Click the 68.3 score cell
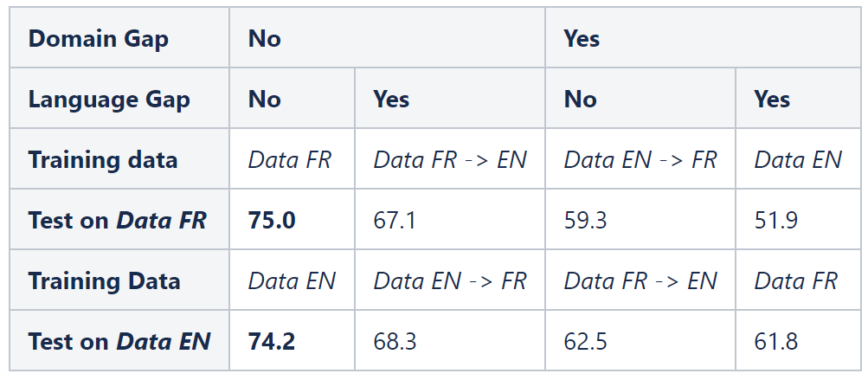This screenshot has height=380, width=868. tap(450, 340)
